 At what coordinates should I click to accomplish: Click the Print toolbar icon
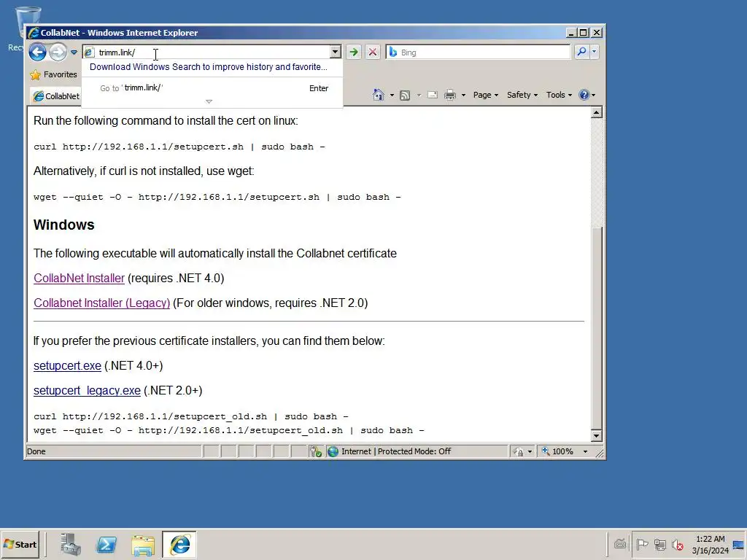pos(450,95)
